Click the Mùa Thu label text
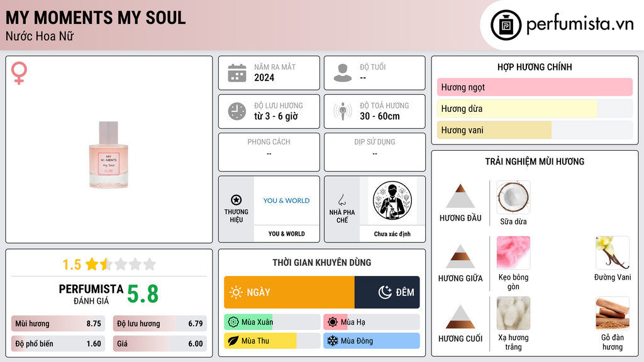This screenshot has height=362, width=644. click(255, 341)
